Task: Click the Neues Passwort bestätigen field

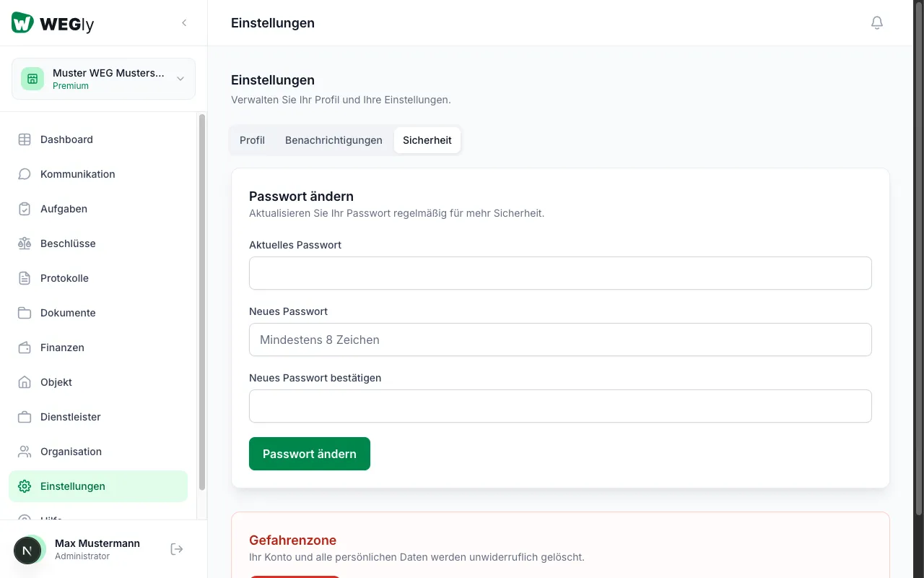Action: [560, 406]
